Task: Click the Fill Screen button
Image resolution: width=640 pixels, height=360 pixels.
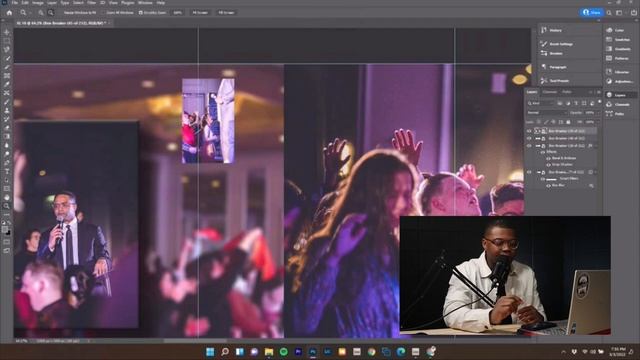Action: click(226, 13)
